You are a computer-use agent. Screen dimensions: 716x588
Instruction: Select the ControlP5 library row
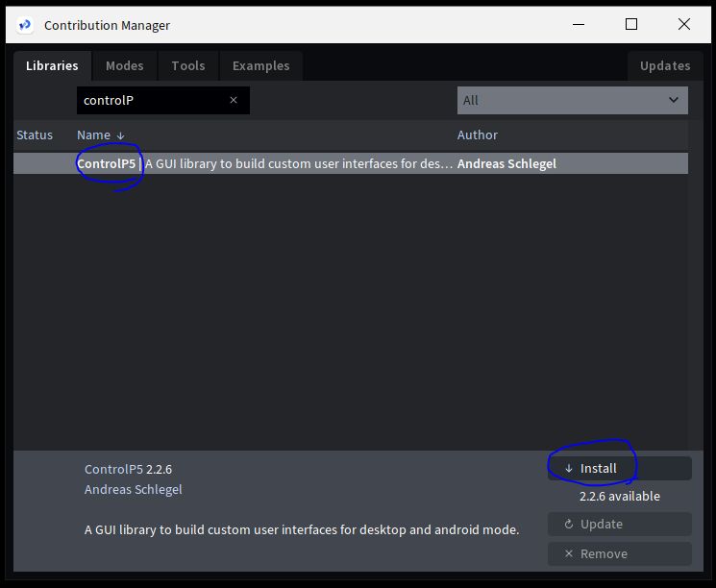pyautogui.click(x=351, y=163)
